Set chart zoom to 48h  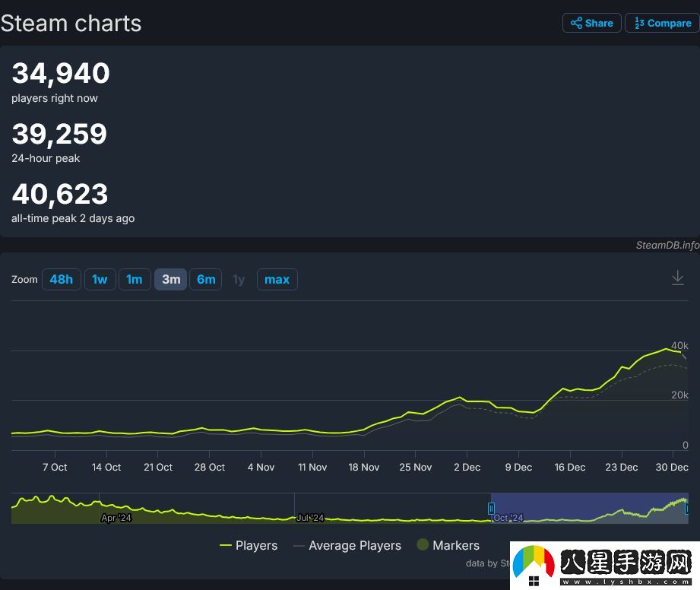[x=61, y=280]
